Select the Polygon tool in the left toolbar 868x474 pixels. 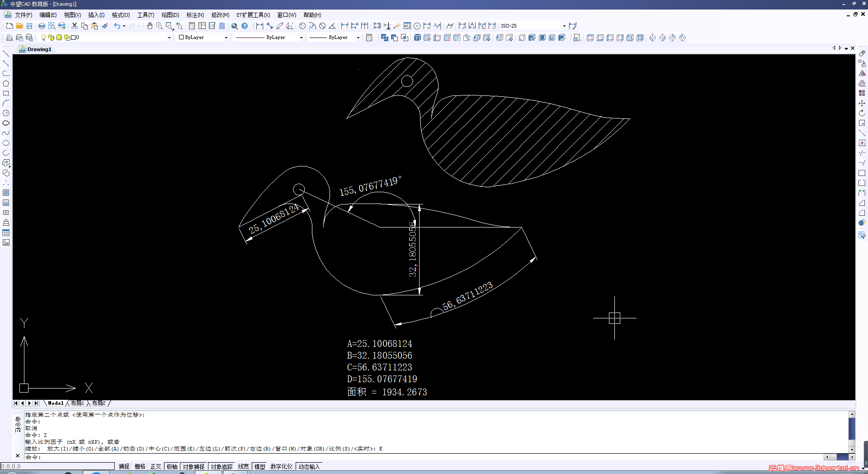[6, 83]
